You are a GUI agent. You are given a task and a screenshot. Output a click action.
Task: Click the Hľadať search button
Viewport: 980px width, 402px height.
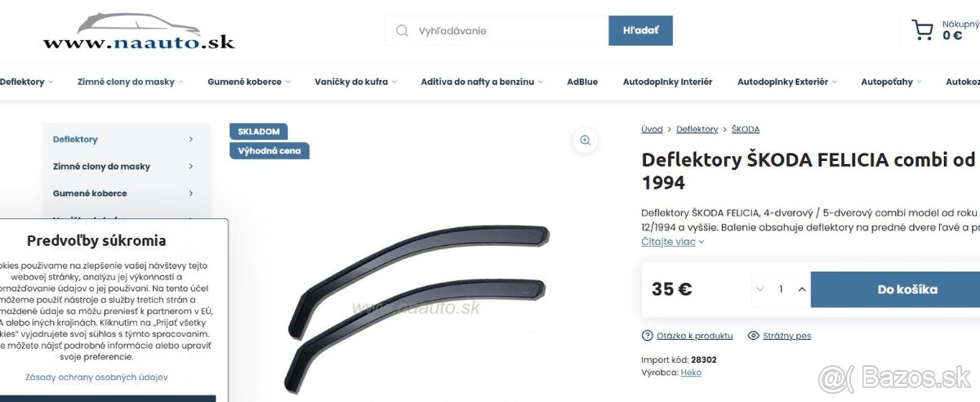(x=640, y=30)
